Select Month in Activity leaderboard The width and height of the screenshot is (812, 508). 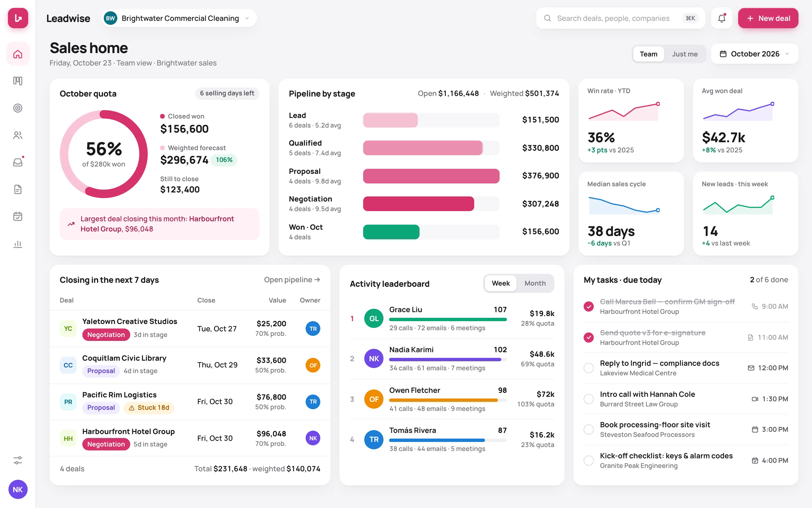pos(535,283)
